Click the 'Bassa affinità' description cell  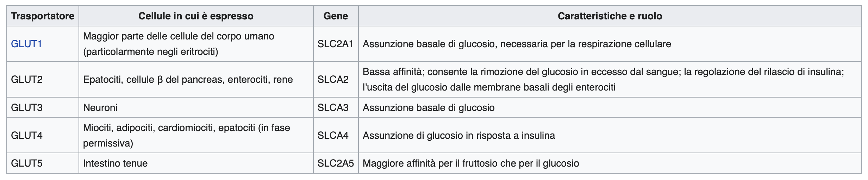click(x=603, y=80)
